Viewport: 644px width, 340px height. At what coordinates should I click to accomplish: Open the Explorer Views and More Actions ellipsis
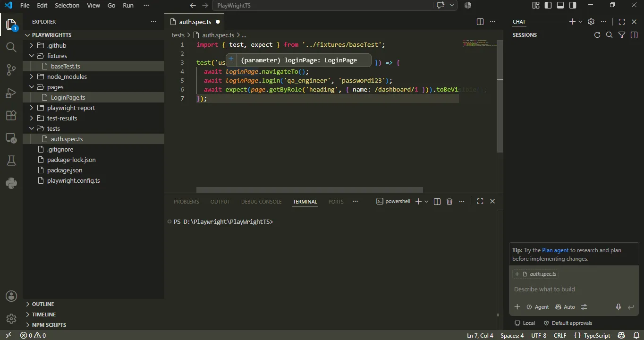153,22
